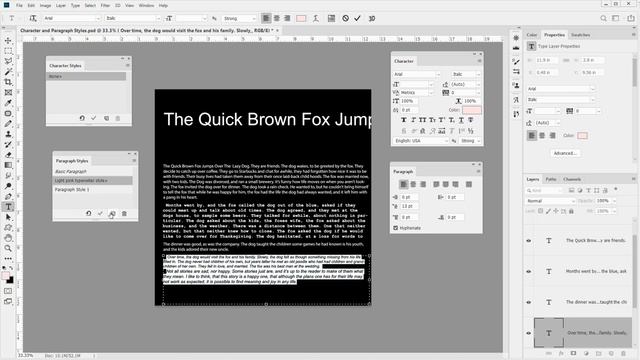Open text color swatch in options bar
Screen dimensions: 640x360
pos(301,18)
